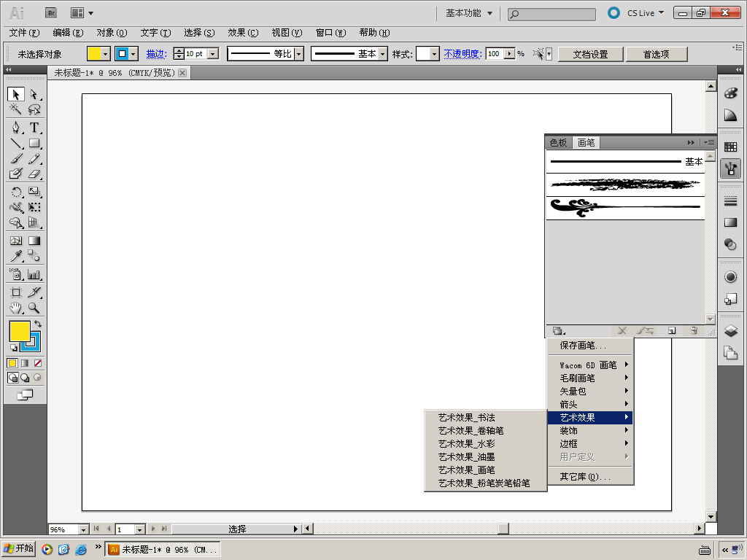Select the Direct Selection tool

(34, 94)
